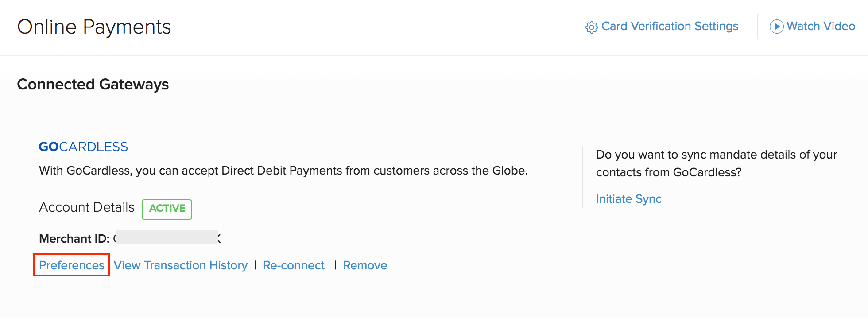Click the Connected Gateways section heading
This screenshot has width=868, height=318.
[x=93, y=84]
